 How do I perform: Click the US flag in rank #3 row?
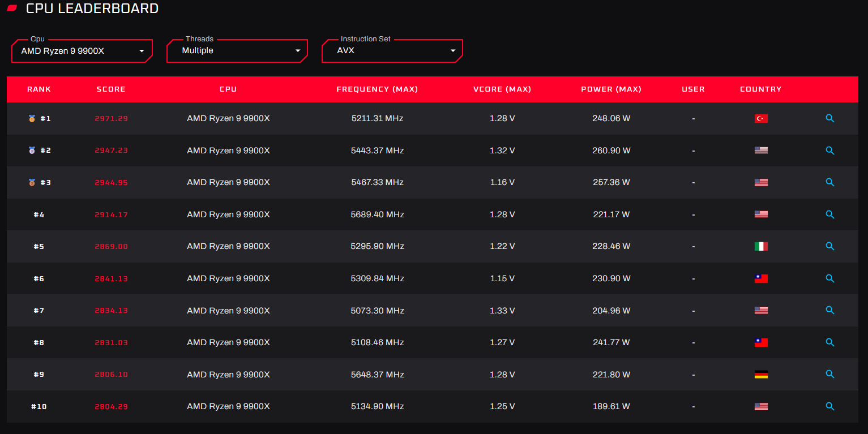(761, 182)
